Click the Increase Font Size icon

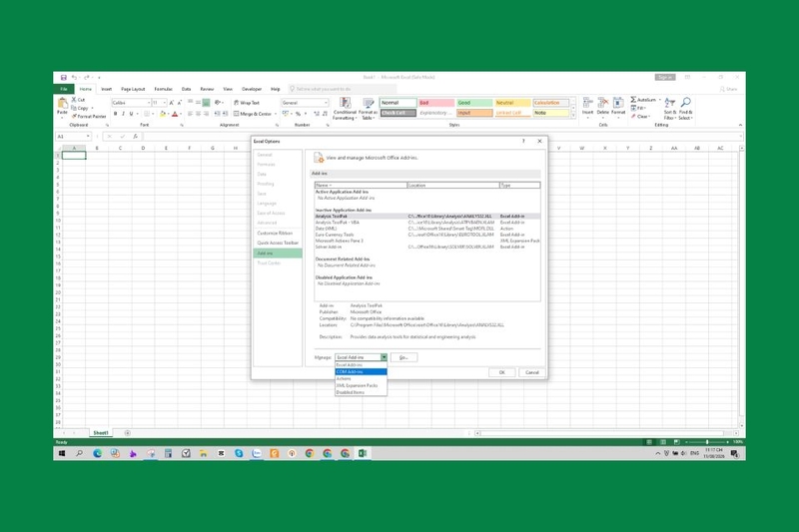[x=172, y=103]
